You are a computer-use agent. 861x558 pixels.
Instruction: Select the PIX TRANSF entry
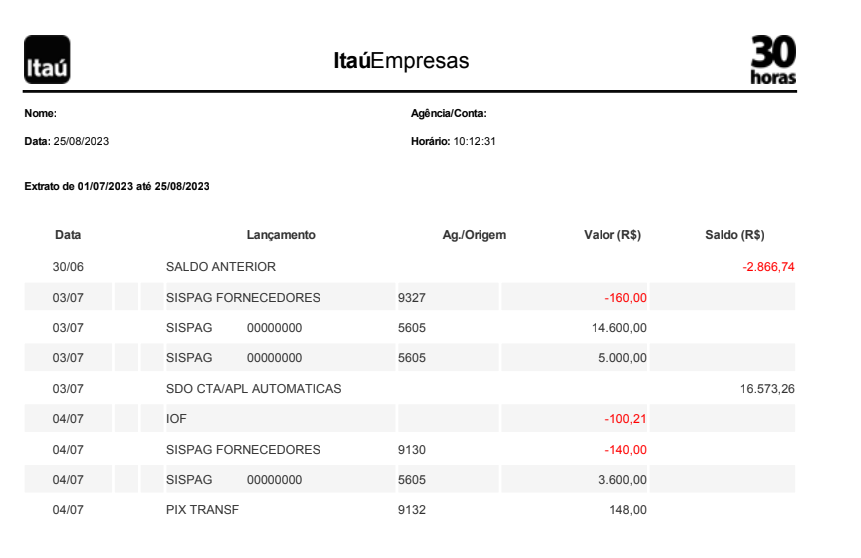pos(410,510)
